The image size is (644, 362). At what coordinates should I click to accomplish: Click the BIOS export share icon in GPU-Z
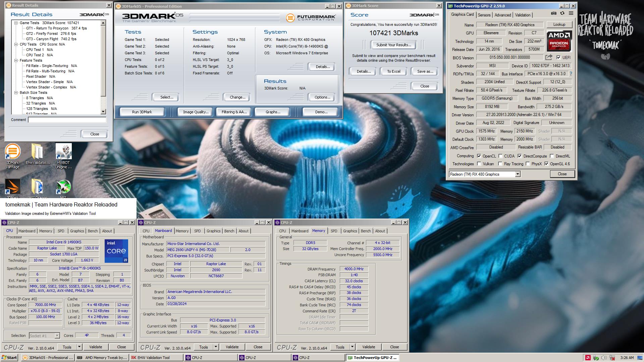(x=549, y=57)
